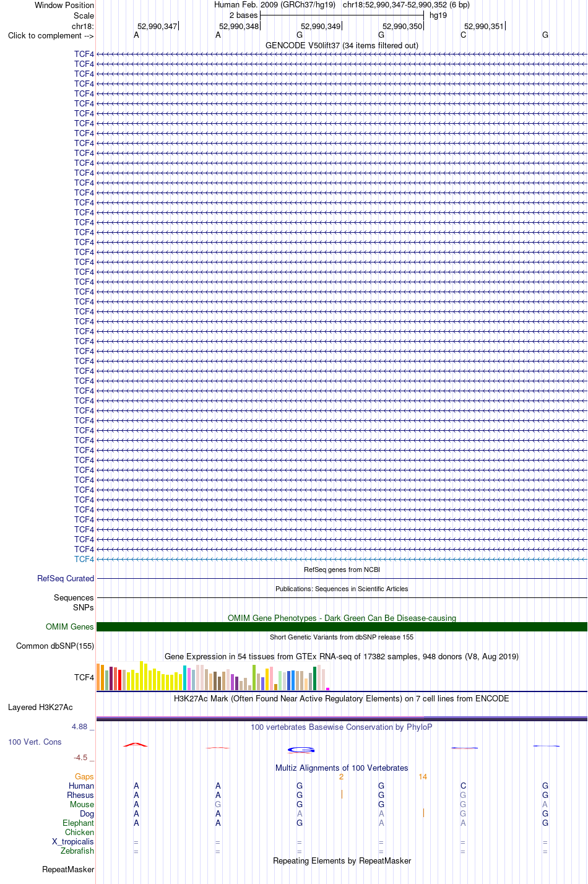Click the '100 Vert. Cons' label
The height and width of the screenshot is (884, 588).
click(35, 742)
